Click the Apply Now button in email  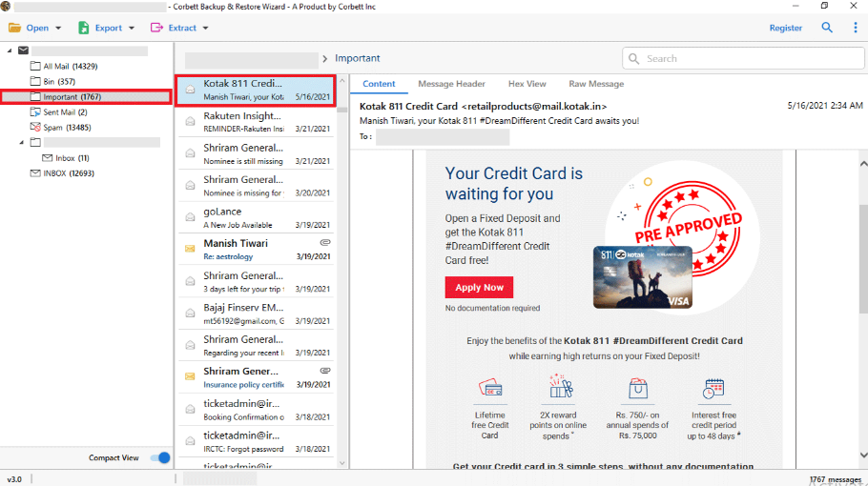[479, 288]
